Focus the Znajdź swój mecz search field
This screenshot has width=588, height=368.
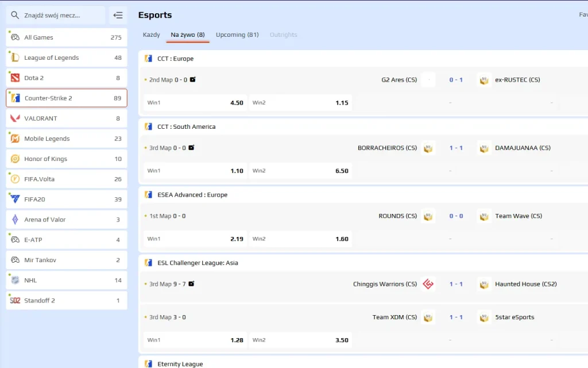pyautogui.click(x=56, y=15)
